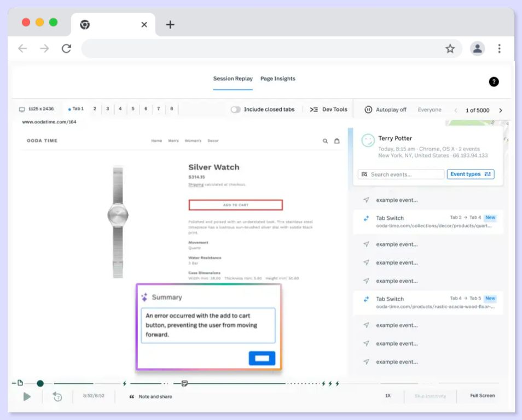Viewport: 522px width, 420px height.
Task: Click the page icon at timeline start
Action: click(x=20, y=383)
